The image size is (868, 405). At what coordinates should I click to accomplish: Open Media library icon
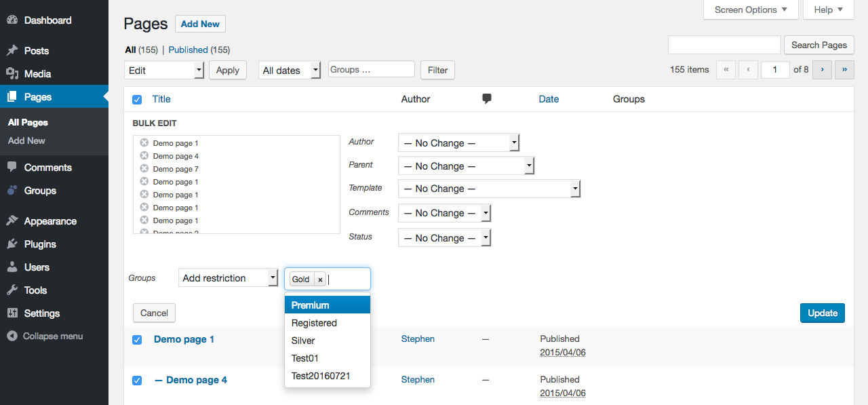pos(12,74)
